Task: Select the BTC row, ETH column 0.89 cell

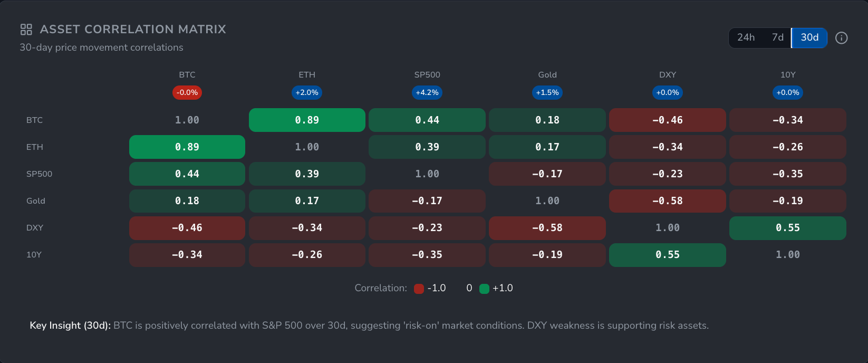Action: coord(307,120)
